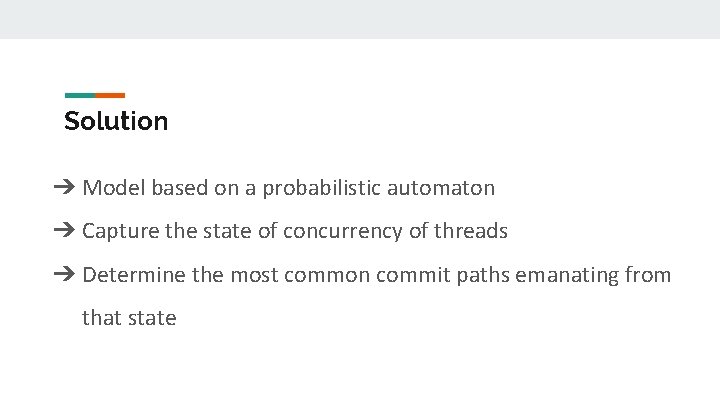This screenshot has height=405, width=720.
Task: Click the "that state" continuation line
Action: (129, 318)
